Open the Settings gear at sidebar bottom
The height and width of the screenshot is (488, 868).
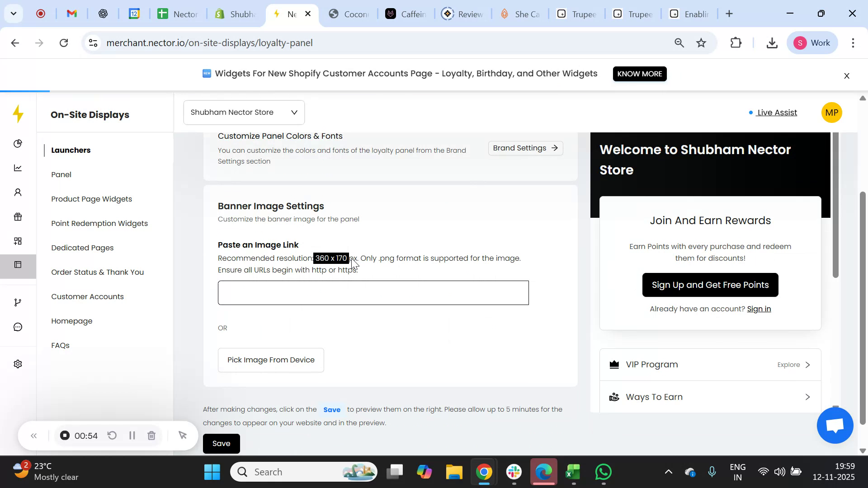18,364
